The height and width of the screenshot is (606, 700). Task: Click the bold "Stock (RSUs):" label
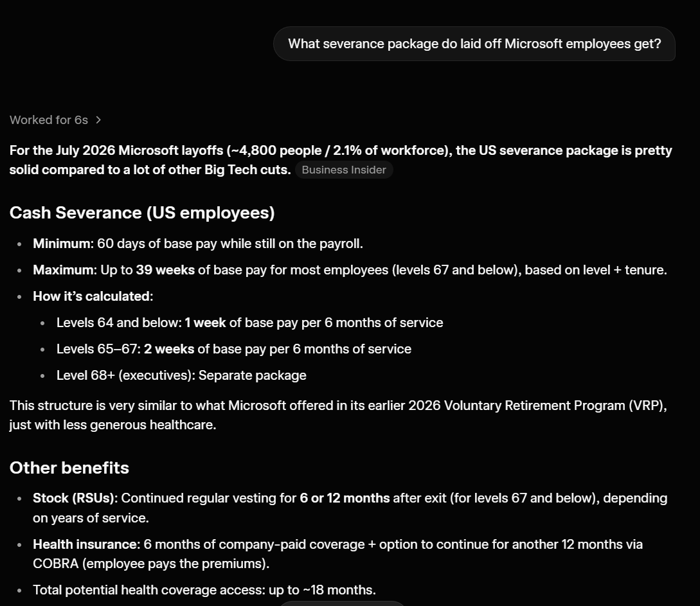[75, 498]
